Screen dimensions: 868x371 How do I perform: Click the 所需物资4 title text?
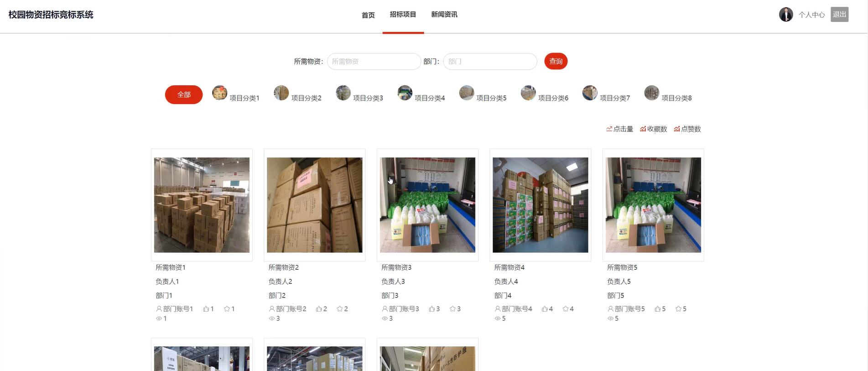(x=509, y=267)
